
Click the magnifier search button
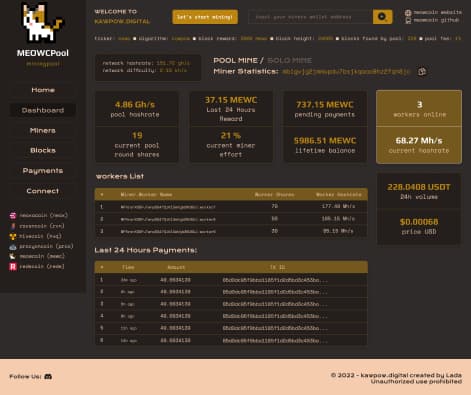[x=382, y=17]
